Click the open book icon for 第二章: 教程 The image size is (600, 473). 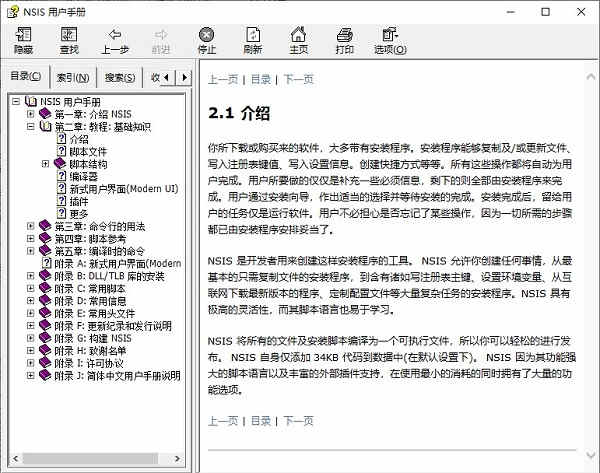point(45,126)
